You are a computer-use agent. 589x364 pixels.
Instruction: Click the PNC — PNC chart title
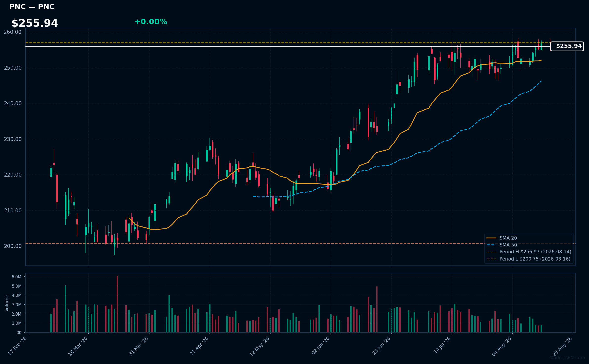(32, 7)
